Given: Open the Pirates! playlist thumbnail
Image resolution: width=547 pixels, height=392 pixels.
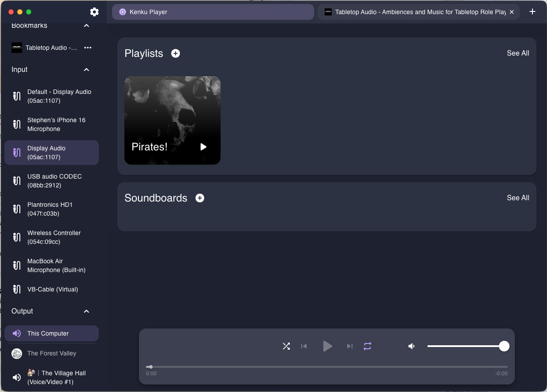Looking at the screenshot, I should click(172, 120).
